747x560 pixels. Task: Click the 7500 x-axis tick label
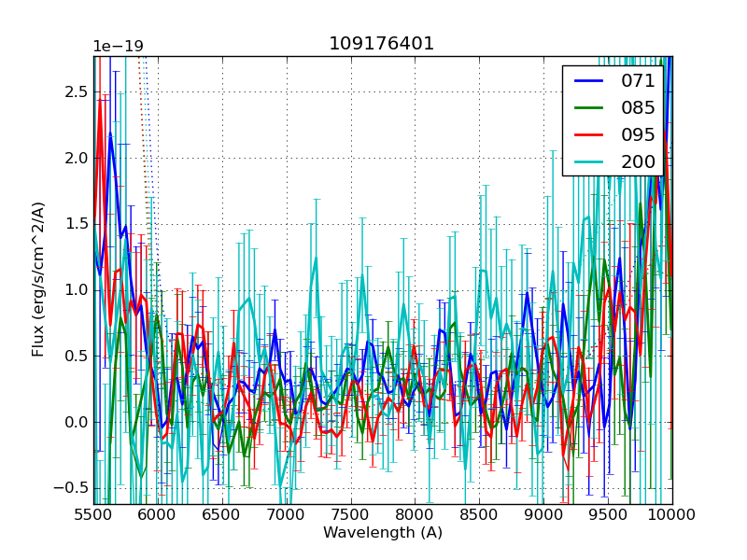351,514
